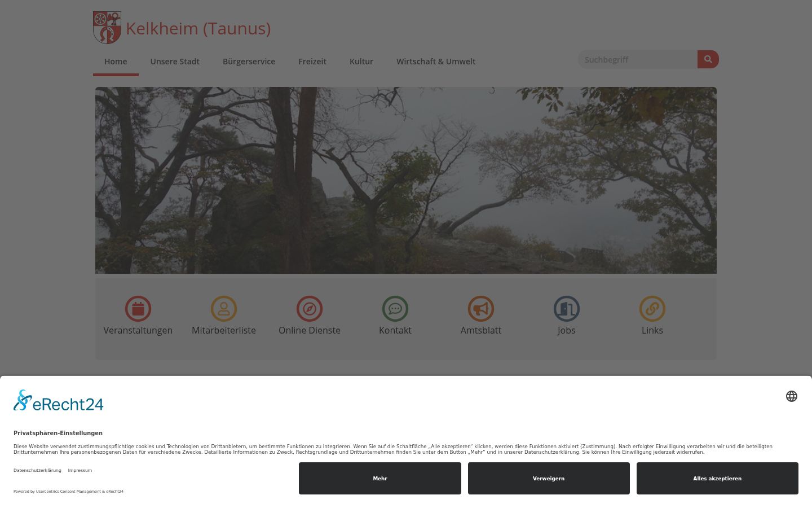Open the Wirtschaft & Umwelt menu
This screenshot has height=508, width=812.
pyautogui.click(x=436, y=62)
